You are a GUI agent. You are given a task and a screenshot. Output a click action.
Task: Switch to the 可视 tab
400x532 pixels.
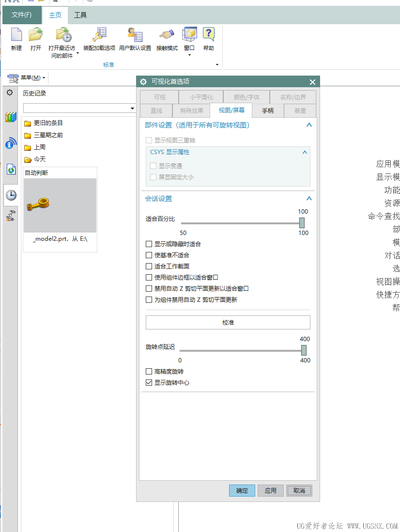click(160, 97)
